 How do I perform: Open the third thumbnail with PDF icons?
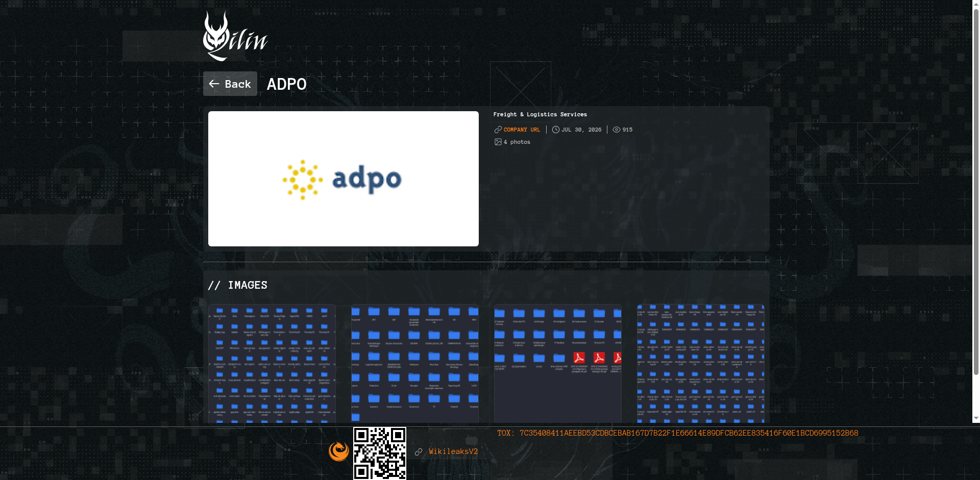tap(558, 364)
